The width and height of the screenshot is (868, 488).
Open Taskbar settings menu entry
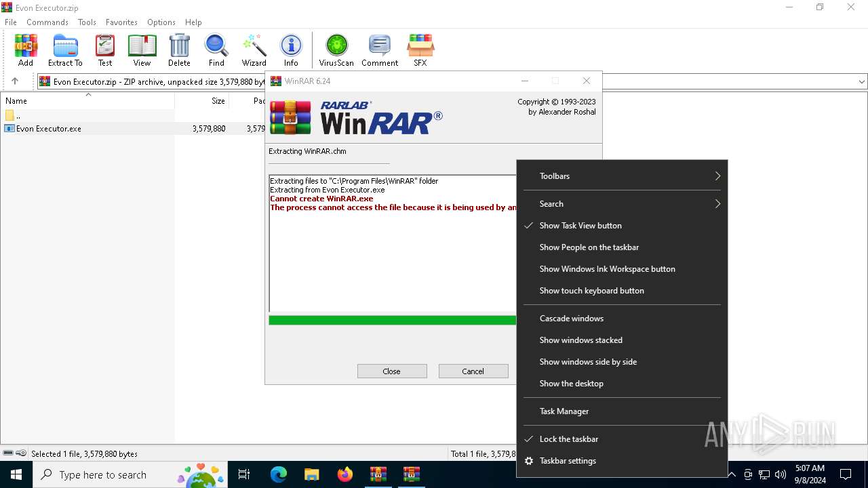coord(622,461)
